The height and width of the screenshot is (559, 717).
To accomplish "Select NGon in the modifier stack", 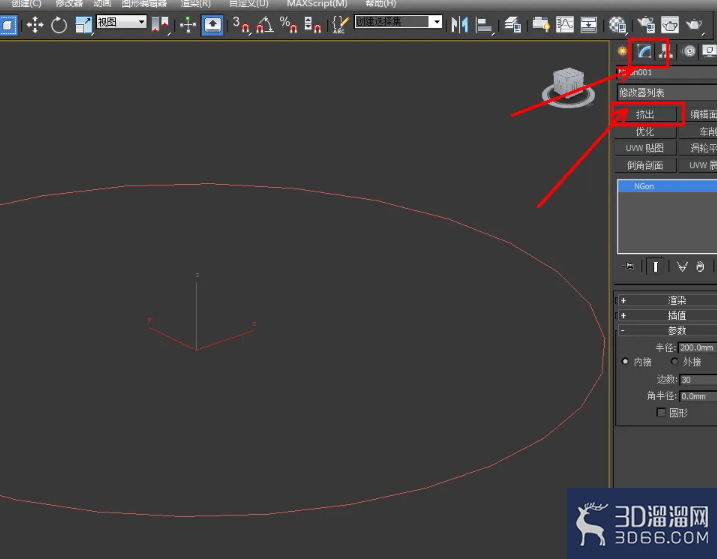I will (x=667, y=186).
